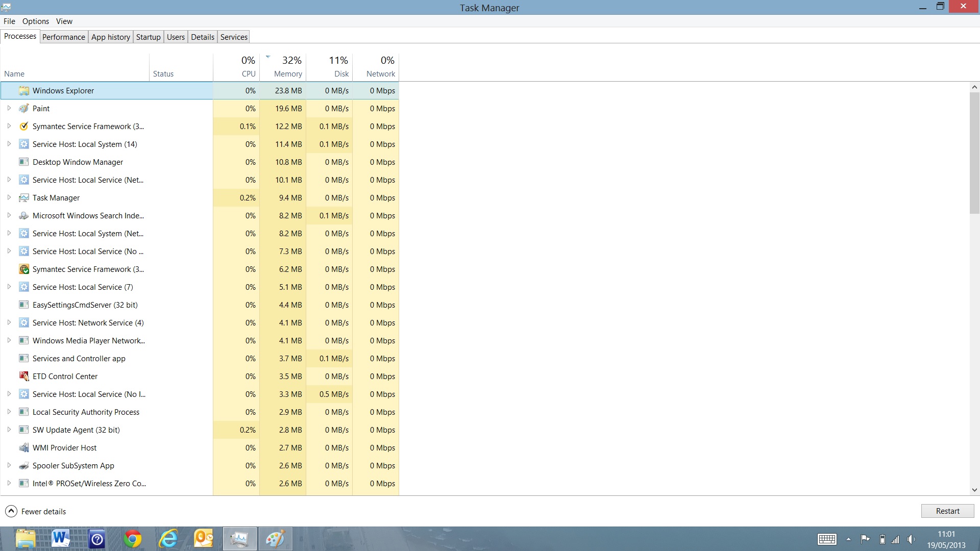Click the Desktop Window Manager icon

coord(23,162)
